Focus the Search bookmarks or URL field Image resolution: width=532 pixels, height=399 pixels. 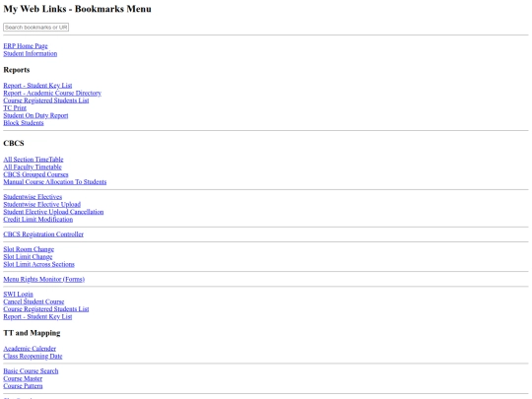pos(36,28)
